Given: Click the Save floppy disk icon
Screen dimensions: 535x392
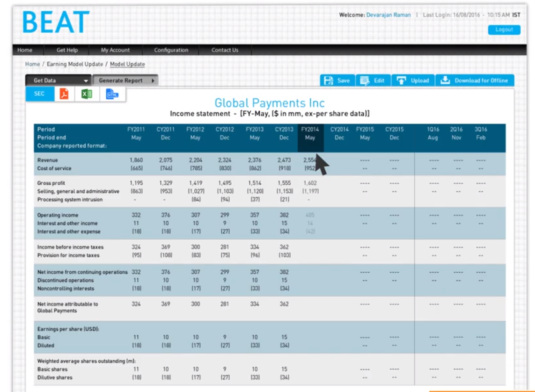Looking at the screenshot, I should 328,80.
